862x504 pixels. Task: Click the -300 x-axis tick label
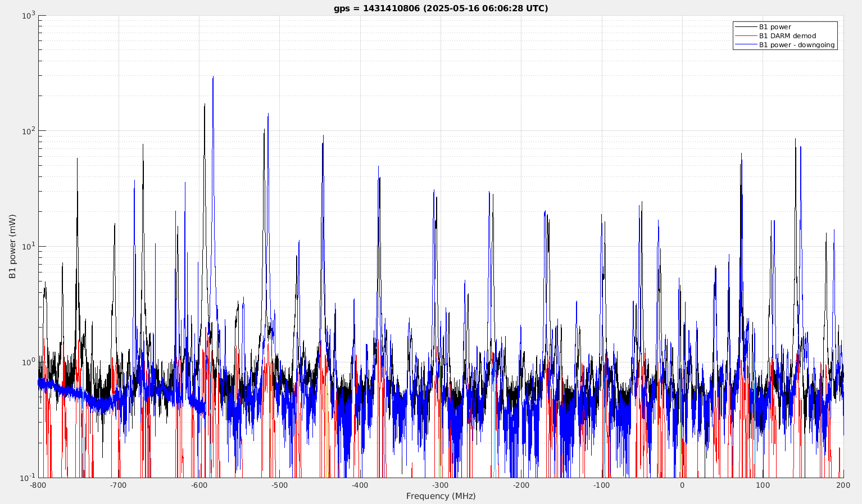click(x=441, y=485)
